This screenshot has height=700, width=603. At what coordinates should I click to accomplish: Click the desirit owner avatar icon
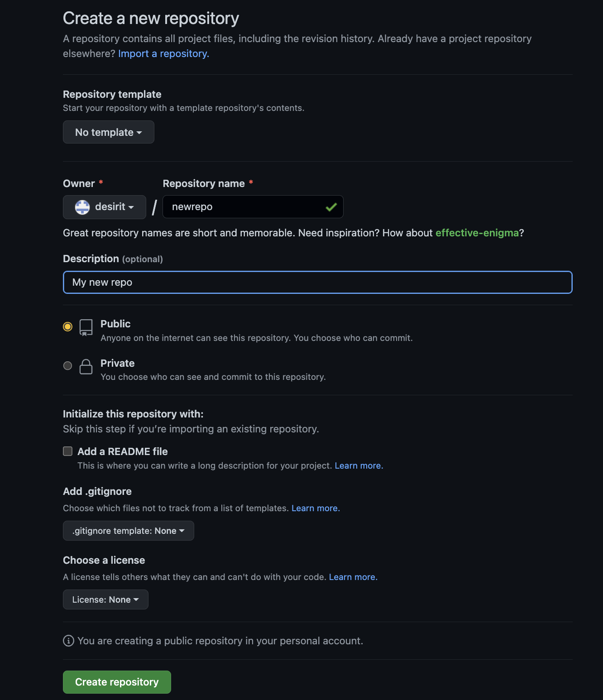[x=82, y=207]
